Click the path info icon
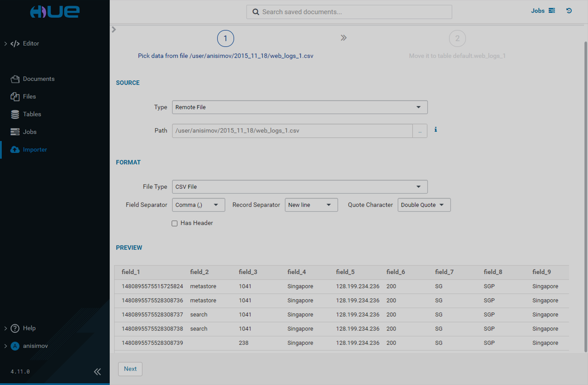 [435, 130]
